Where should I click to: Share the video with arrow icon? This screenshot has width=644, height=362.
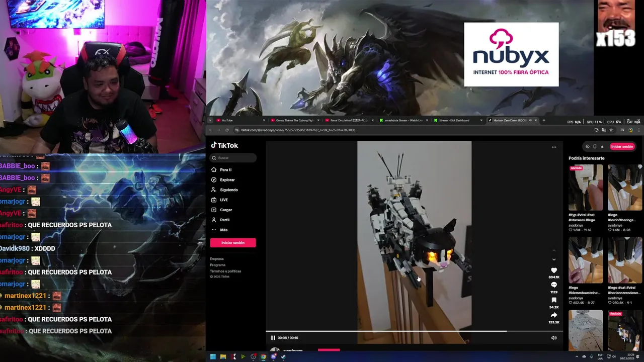coord(554,315)
